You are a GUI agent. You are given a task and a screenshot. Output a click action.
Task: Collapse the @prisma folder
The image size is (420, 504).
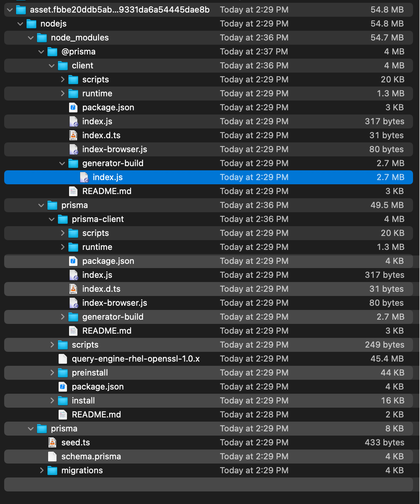[x=41, y=52]
